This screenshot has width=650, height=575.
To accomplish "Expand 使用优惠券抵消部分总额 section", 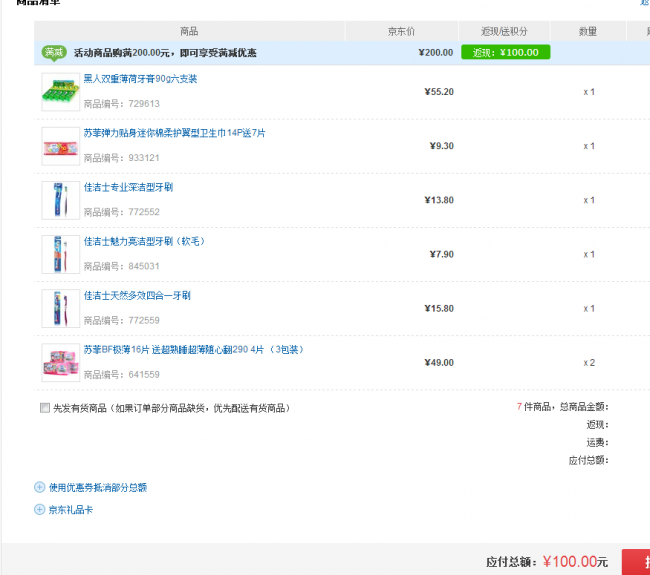I will tap(98, 488).
